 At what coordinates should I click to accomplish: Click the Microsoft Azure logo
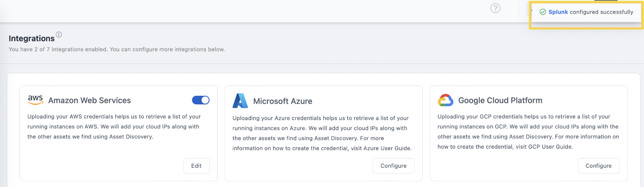pyautogui.click(x=240, y=101)
